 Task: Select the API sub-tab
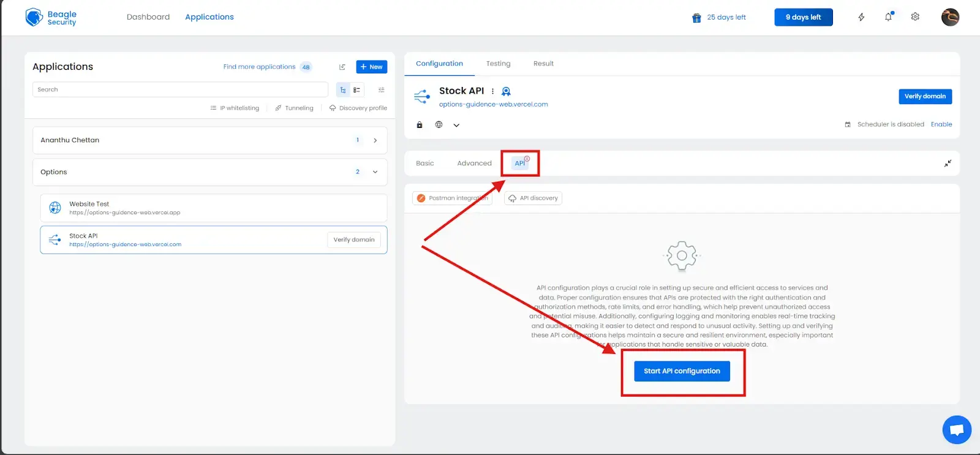[x=520, y=164]
